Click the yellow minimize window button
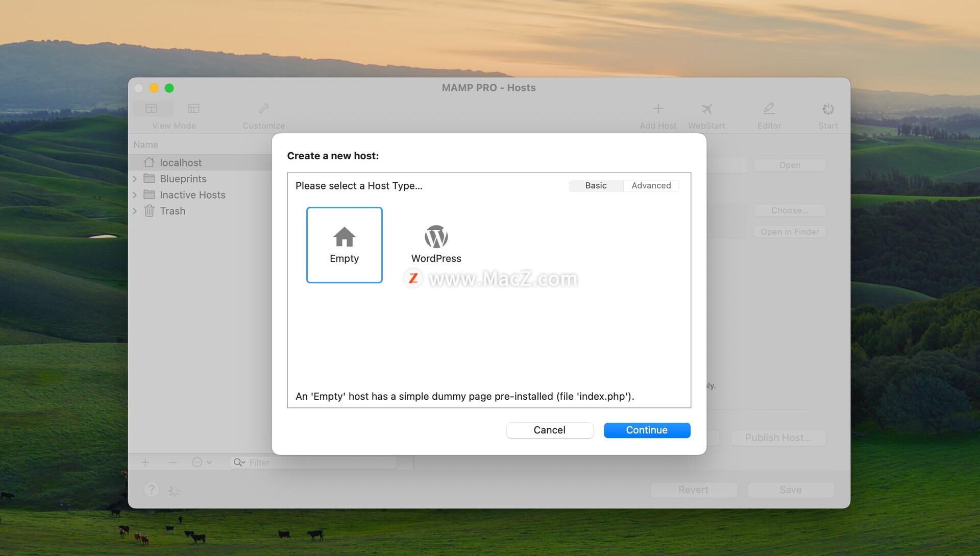 click(154, 88)
